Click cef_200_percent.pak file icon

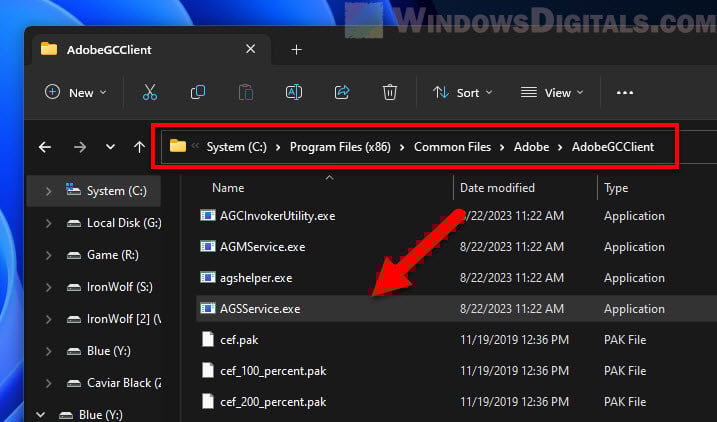(x=208, y=401)
